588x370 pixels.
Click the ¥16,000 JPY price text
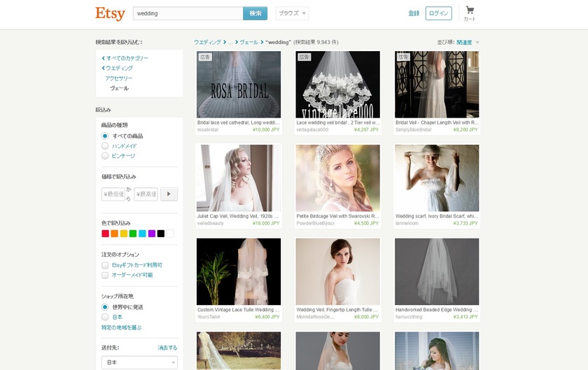tap(266, 223)
